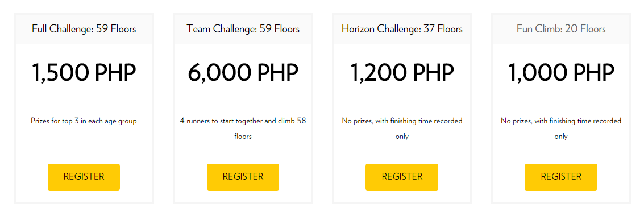
Task: Click the 1,500 PHP price
Action: coord(84,72)
